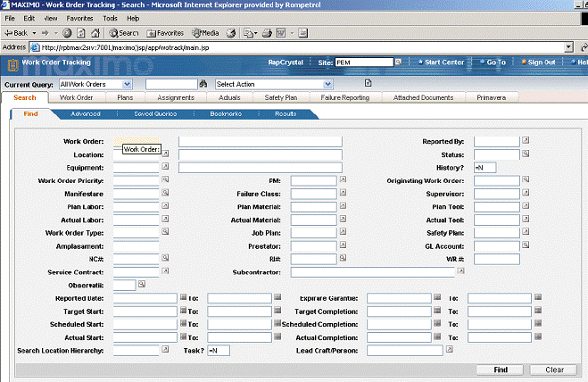Switch to Work Order tab
Viewport: 588px width, 382px height.
pos(76,97)
